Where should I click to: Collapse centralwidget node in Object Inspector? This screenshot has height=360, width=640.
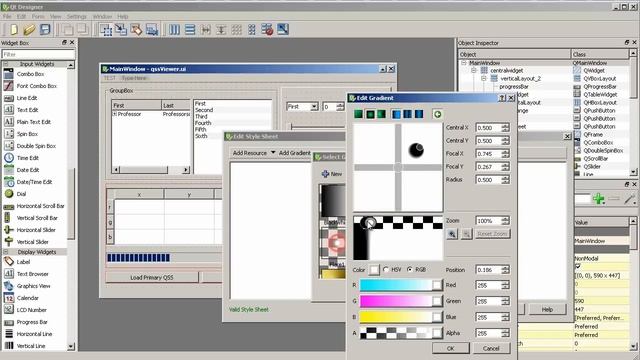[x=473, y=71]
